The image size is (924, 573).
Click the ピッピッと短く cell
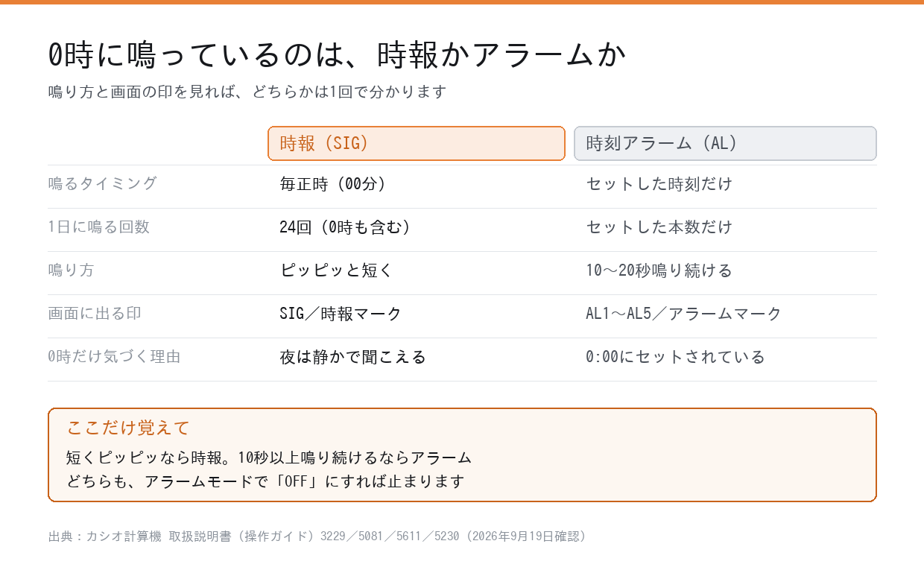(337, 270)
